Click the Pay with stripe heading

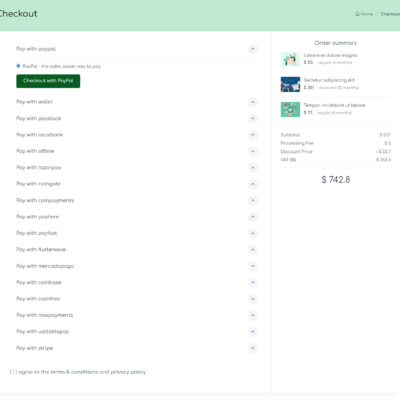point(35,348)
